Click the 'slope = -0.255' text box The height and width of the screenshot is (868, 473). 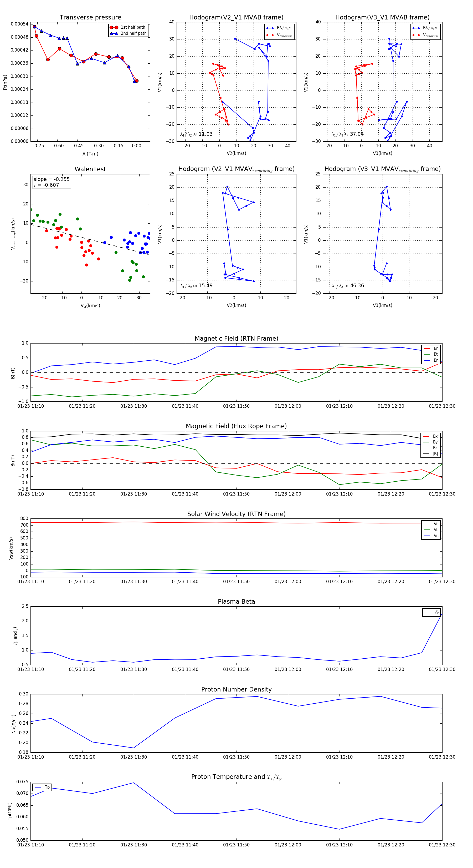click(52, 179)
